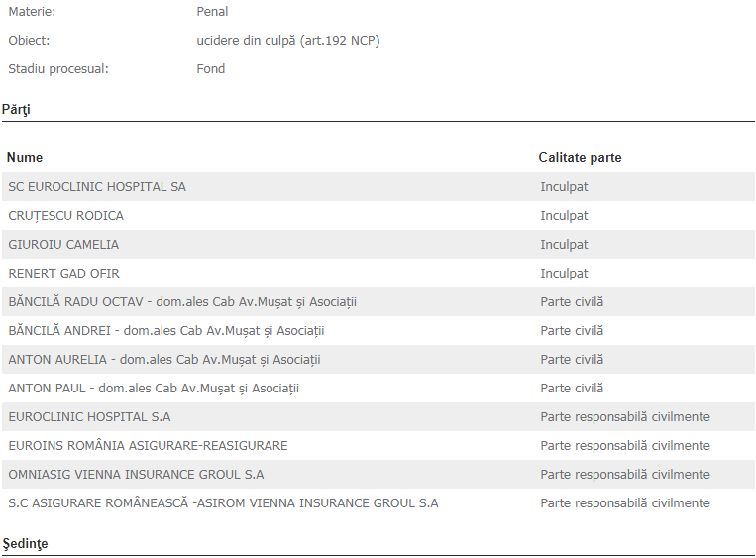Viewport: 756px width, 558px height.
Task: Click the Stadiu procesual label
Action: 58,69
